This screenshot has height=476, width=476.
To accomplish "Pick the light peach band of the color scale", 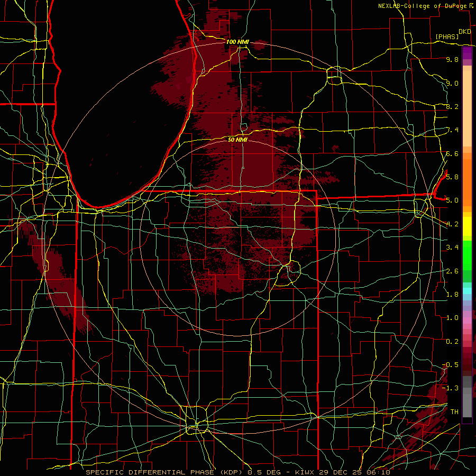I will tap(467, 108).
